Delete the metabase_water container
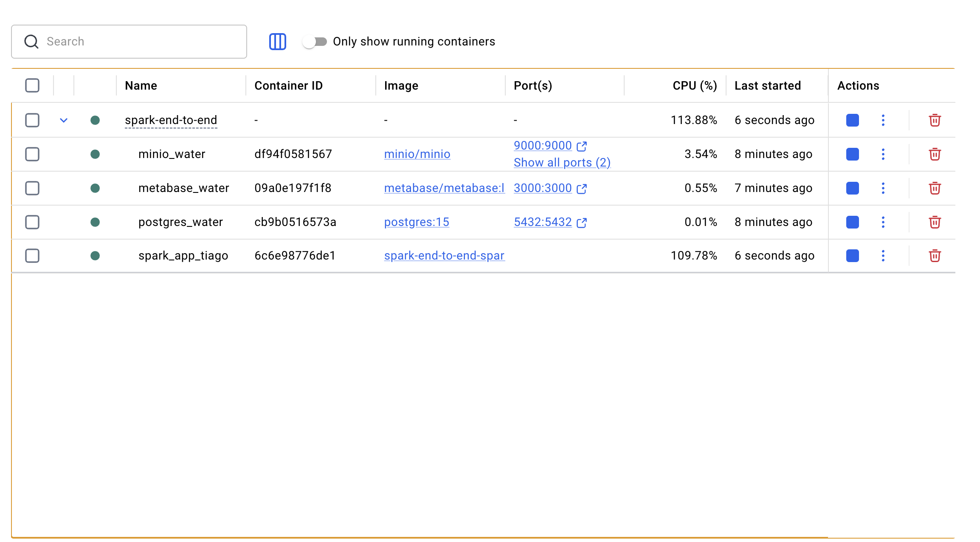Image resolution: width=980 pixels, height=542 pixels. click(x=935, y=188)
